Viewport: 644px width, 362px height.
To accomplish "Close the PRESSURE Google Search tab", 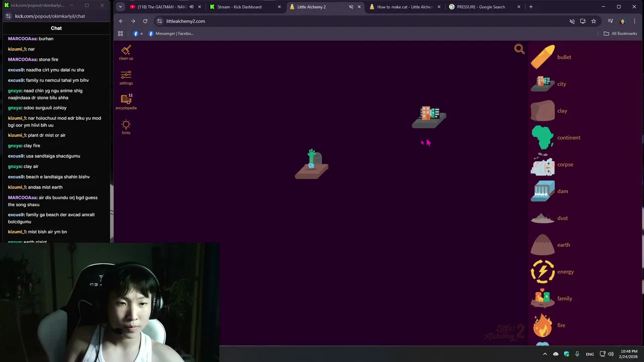I will point(518,7).
